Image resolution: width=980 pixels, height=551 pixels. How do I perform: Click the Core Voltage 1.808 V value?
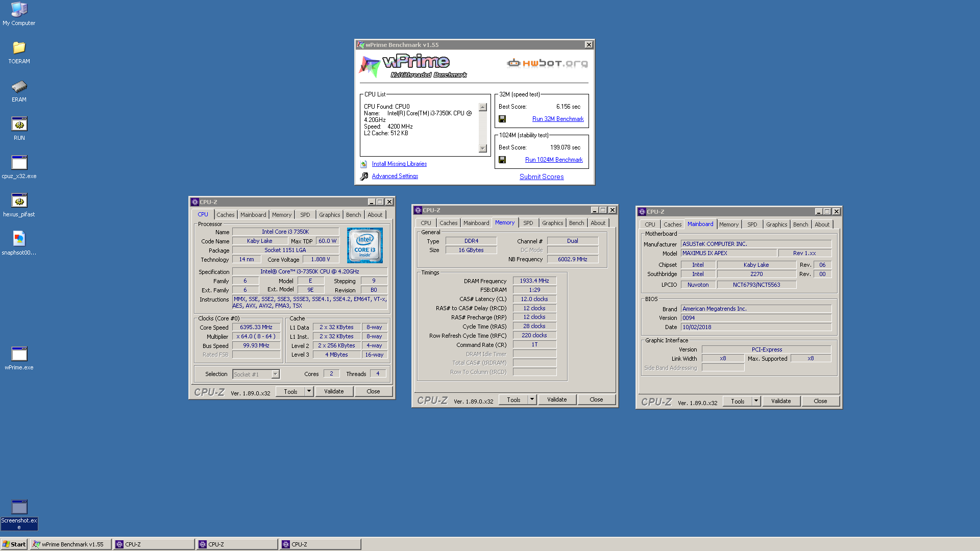tap(321, 259)
